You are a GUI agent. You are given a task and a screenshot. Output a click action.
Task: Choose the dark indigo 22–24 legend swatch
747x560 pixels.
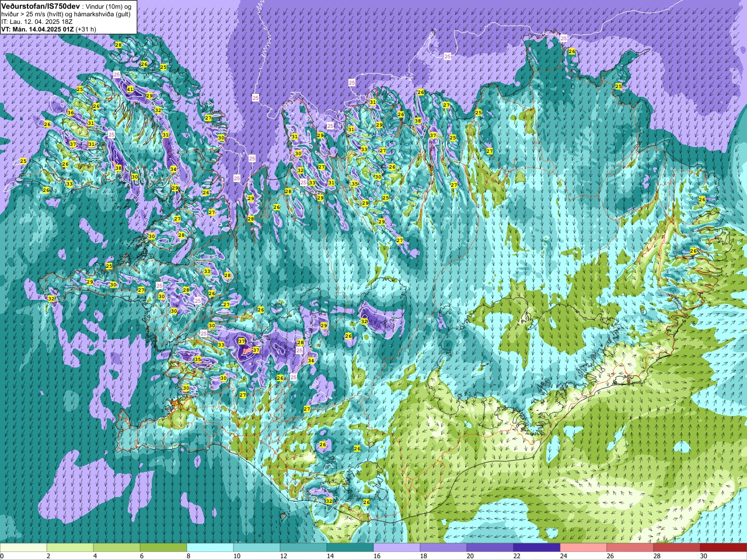pyautogui.click(x=537, y=548)
